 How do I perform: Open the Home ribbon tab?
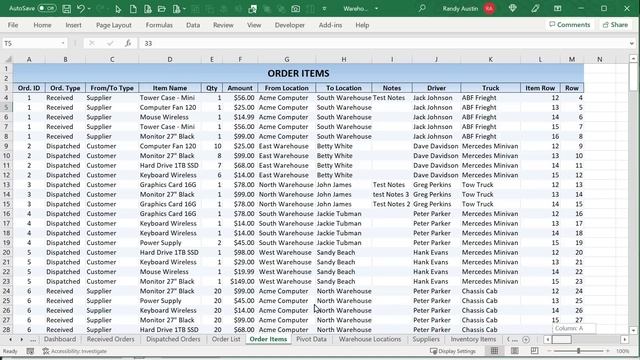[x=42, y=25]
